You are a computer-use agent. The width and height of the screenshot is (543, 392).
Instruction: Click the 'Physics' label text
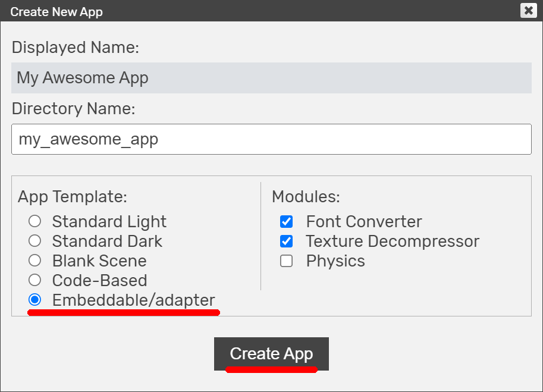(x=335, y=261)
